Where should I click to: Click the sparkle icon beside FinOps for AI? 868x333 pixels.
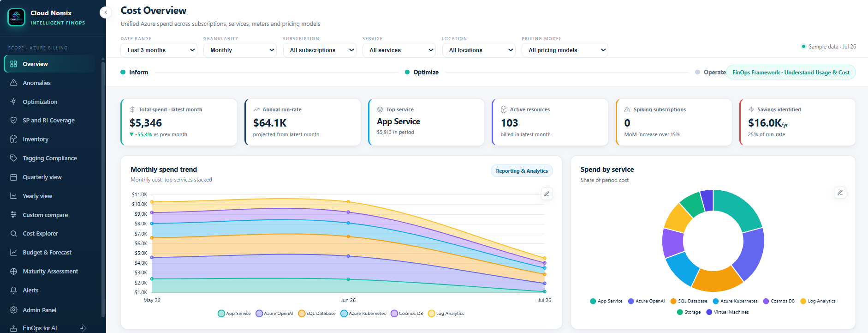pos(83,328)
